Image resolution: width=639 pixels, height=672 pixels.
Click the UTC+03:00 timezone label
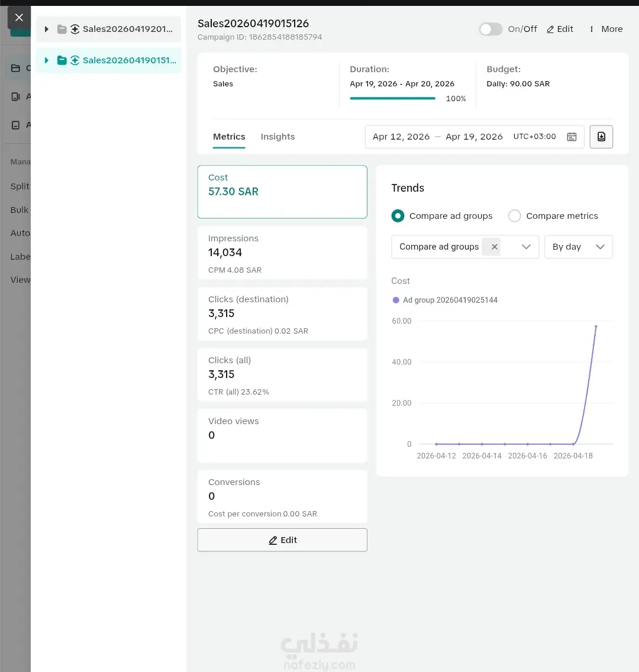pos(534,137)
